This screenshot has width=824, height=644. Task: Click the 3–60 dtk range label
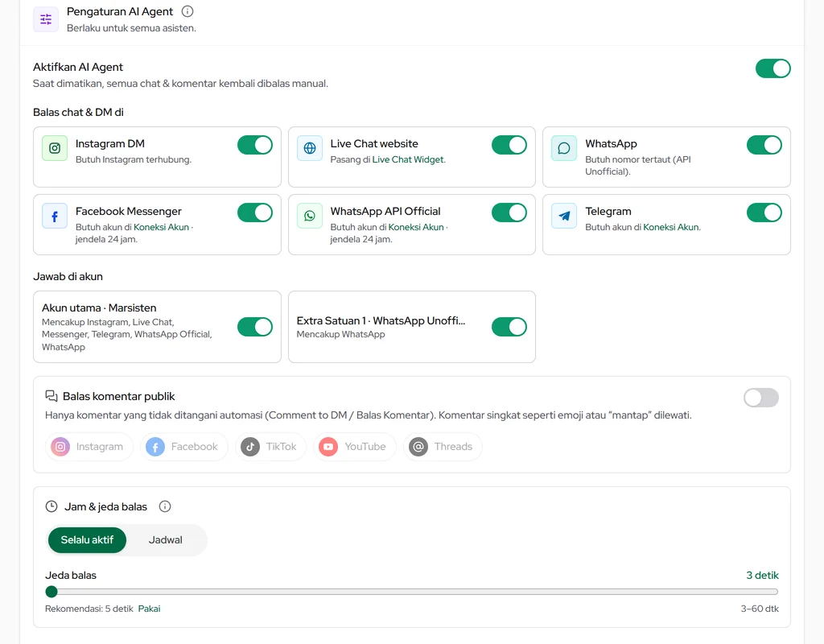[x=760, y=609]
